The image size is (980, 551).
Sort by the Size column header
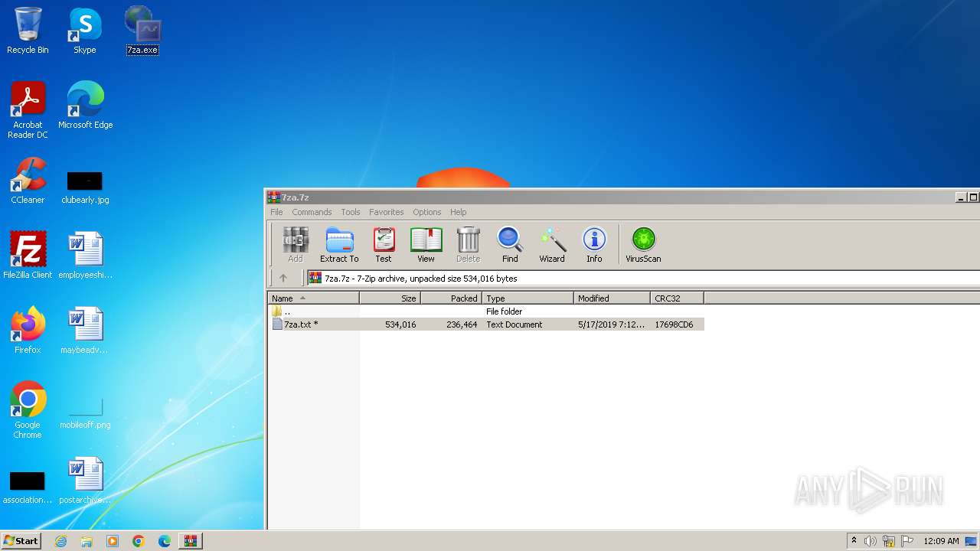point(390,298)
